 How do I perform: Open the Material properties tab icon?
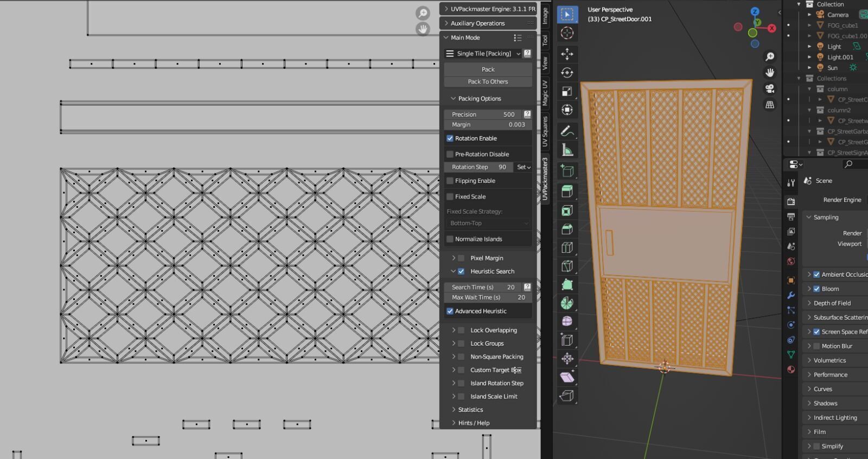(x=791, y=369)
